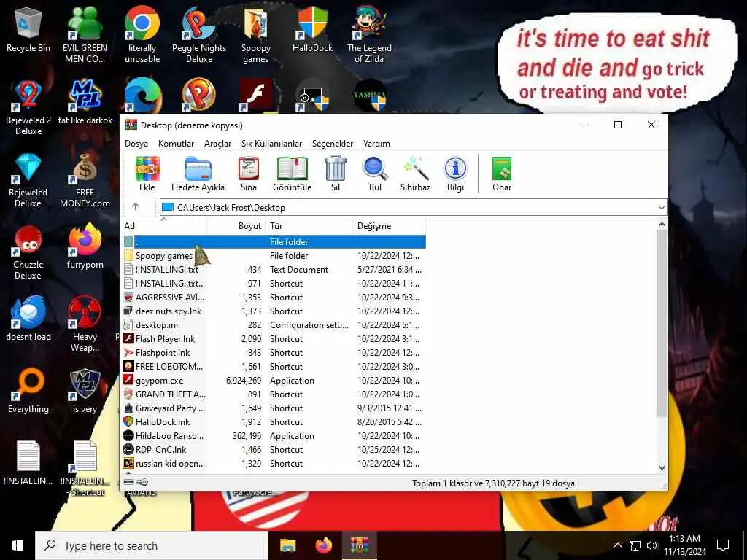Viewport: 747px width, 560px height.
Task: Select the Flashpoint.lnk row
Action: [274, 352]
